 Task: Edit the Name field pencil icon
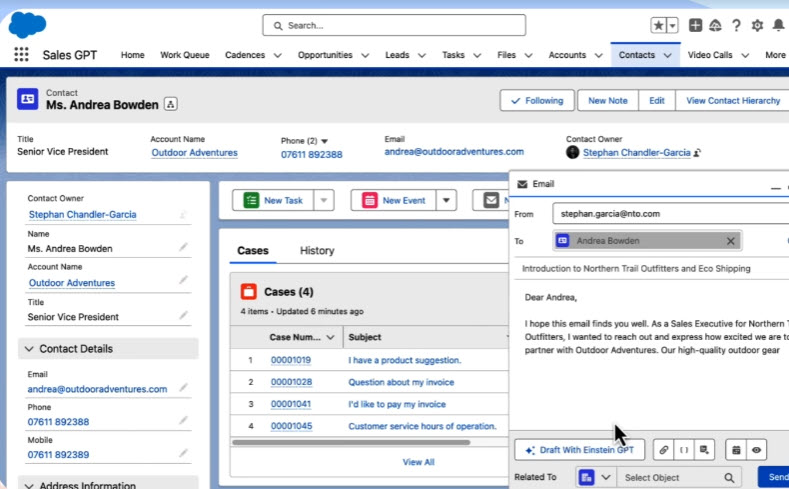(x=183, y=247)
